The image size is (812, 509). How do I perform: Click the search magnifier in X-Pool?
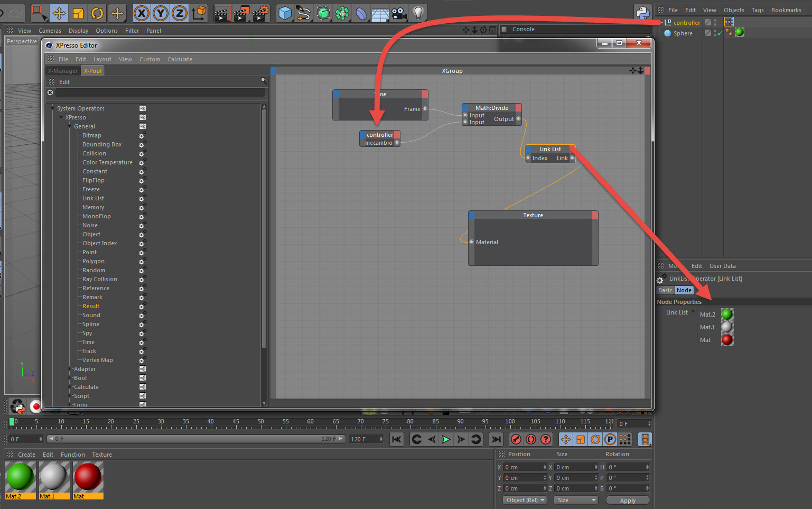click(264, 81)
